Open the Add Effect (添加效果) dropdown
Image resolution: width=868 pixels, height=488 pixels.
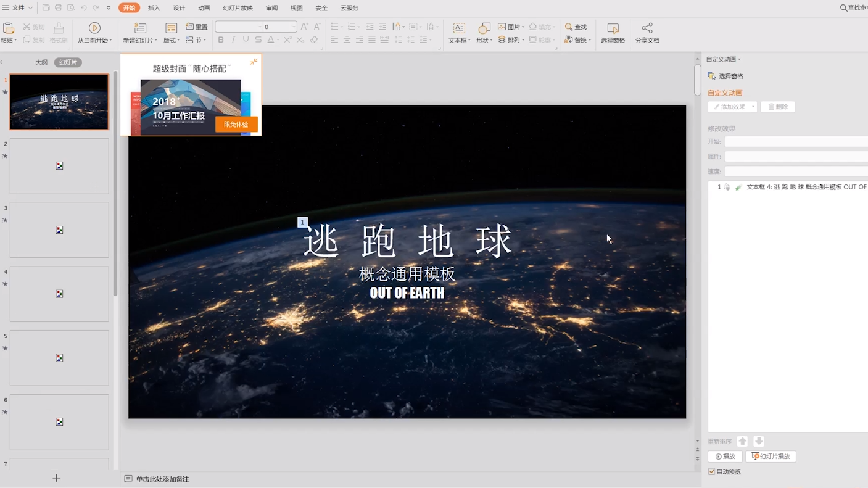point(732,107)
